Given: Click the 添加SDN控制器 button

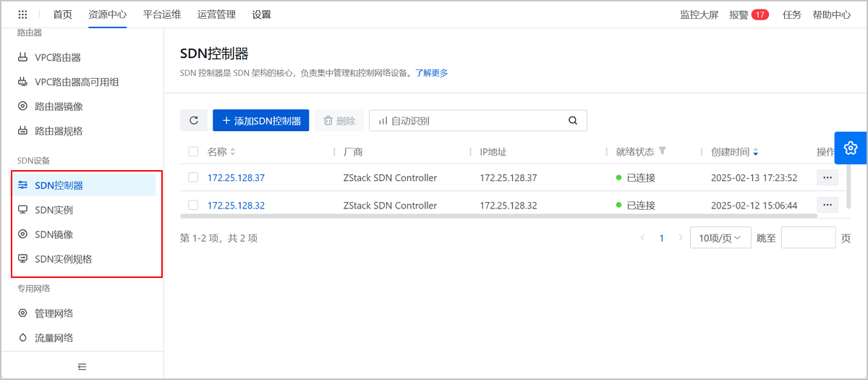Looking at the screenshot, I should (x=261, y=121).
